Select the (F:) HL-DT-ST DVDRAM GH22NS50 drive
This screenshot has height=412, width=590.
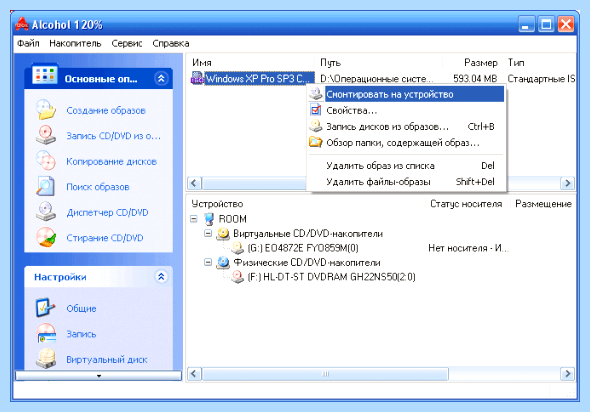pos(331,277)
